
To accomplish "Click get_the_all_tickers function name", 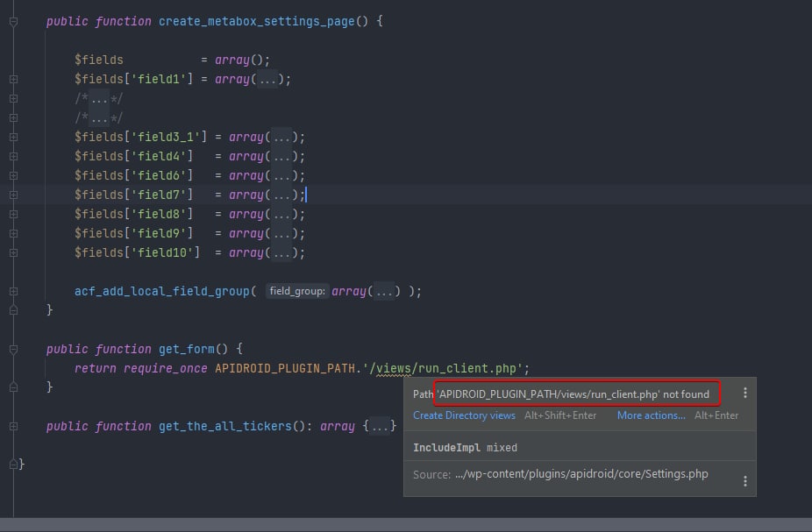I will (x=225, y=427).
